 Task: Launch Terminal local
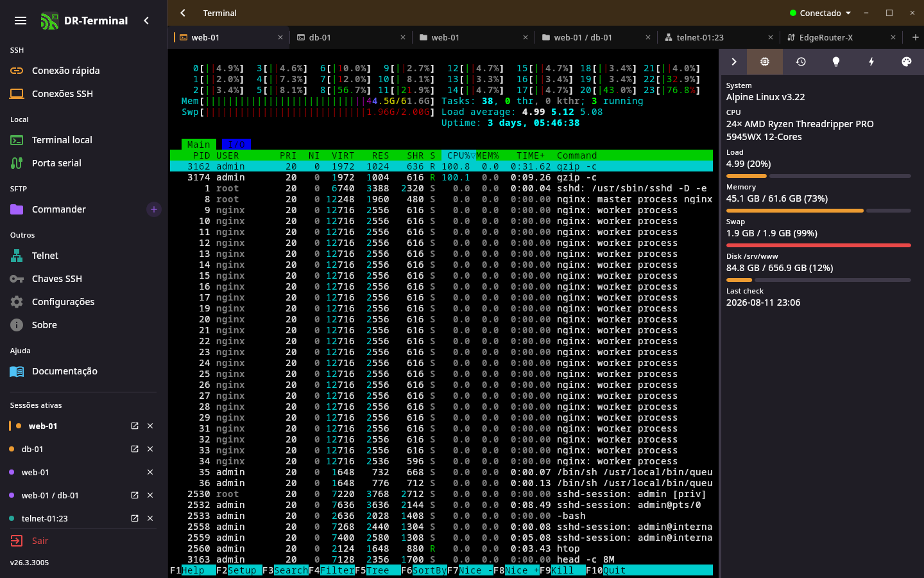pos(83,140)
